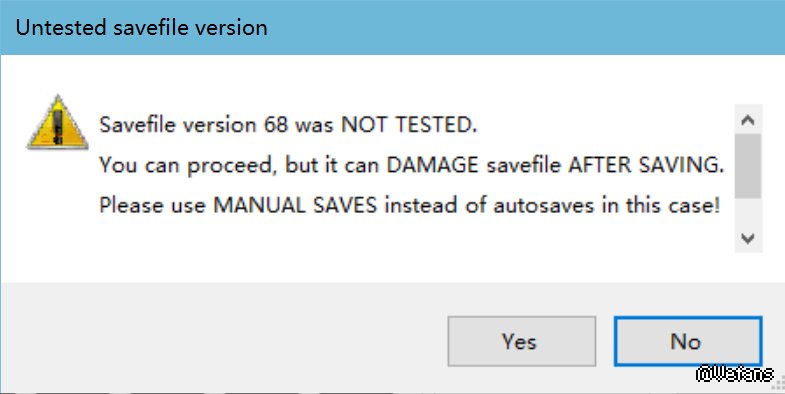Viewport: 785px width, 394px height.
Task: Click the "Please use" text in the third line
Action: (152, 206)
